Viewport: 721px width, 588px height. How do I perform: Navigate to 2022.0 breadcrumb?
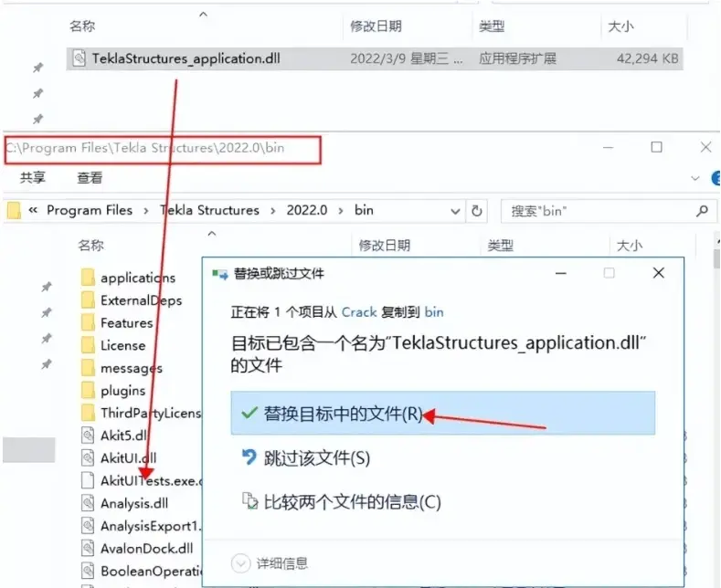(307, 210)
